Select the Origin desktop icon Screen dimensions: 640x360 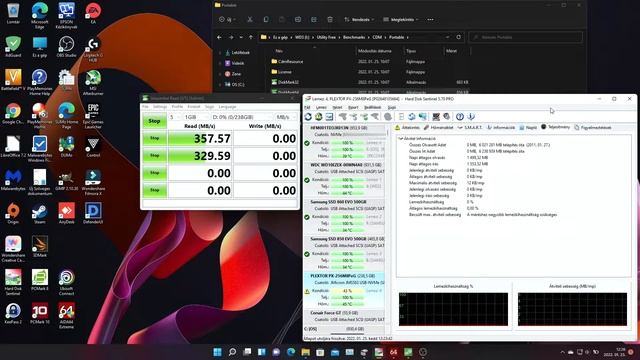pyautogui.click(x=13, y=213)
